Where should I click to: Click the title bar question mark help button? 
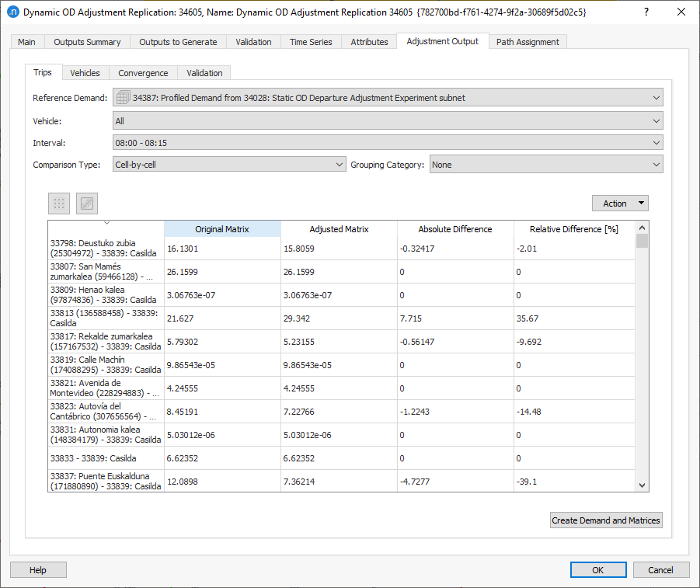tap(647, 12)
